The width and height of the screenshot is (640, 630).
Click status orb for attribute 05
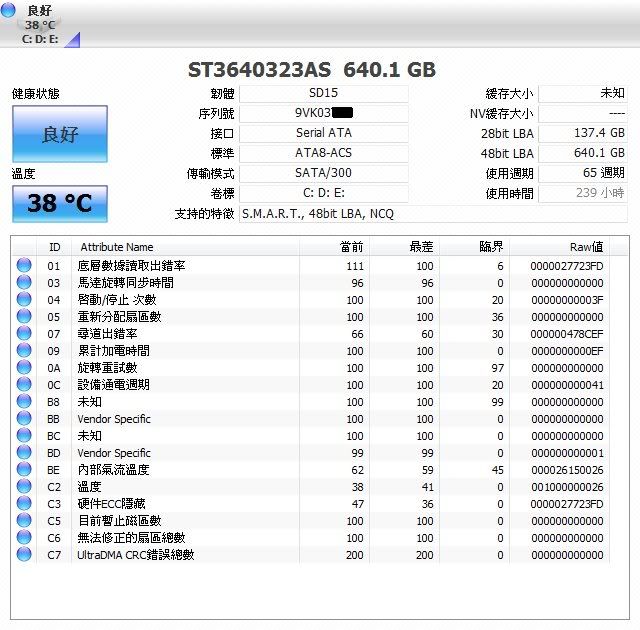(24, 316)
